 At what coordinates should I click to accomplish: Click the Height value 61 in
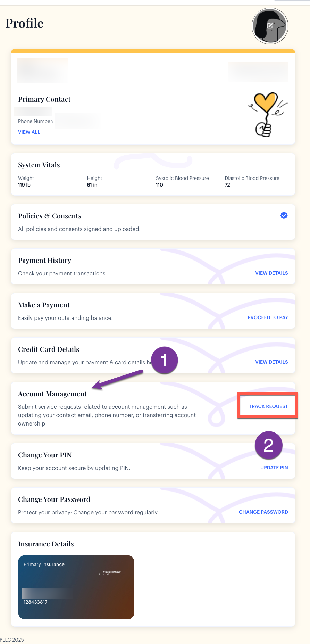click(x=92, y=185)
